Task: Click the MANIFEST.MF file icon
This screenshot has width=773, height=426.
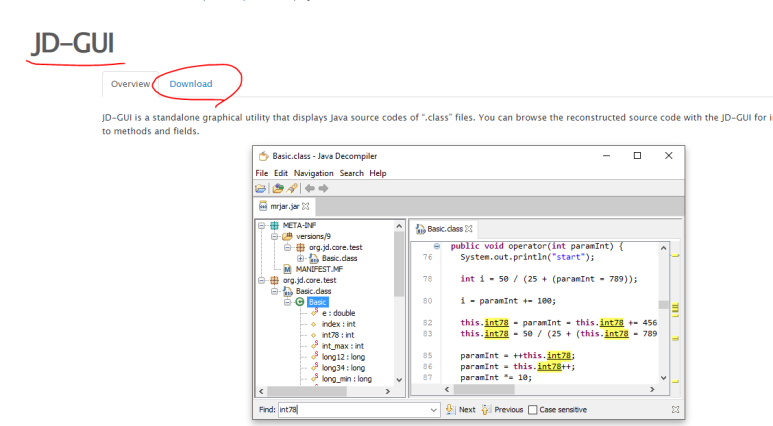Action: (287, 269)
